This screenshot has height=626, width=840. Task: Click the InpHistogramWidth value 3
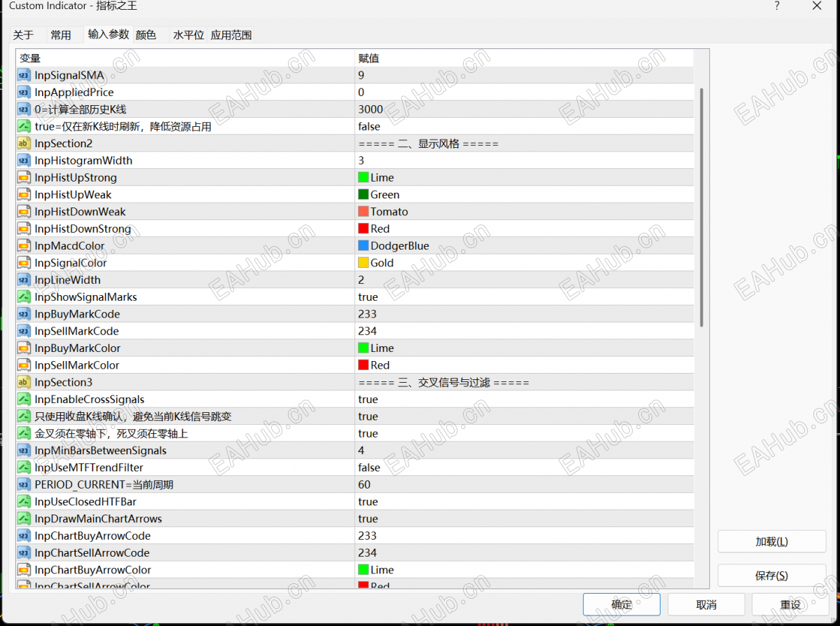point(361,161)
